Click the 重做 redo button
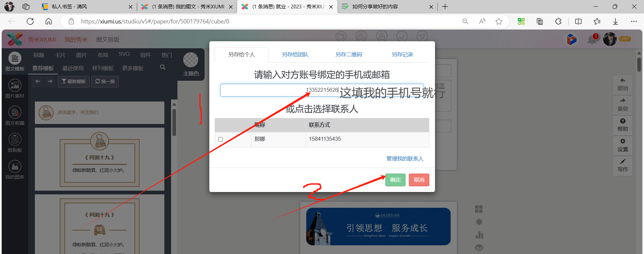 click(623, 105)
